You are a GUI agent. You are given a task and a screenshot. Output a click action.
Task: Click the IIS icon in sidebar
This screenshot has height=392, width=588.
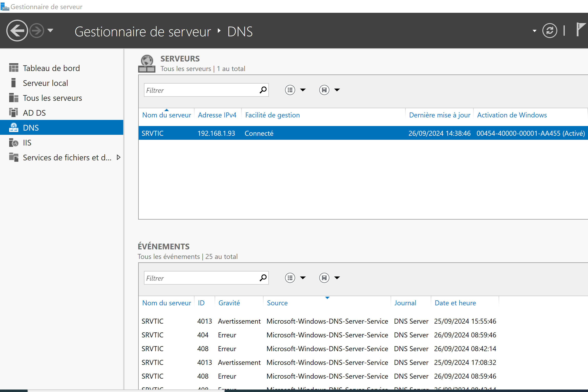click(x=14, y=142)
